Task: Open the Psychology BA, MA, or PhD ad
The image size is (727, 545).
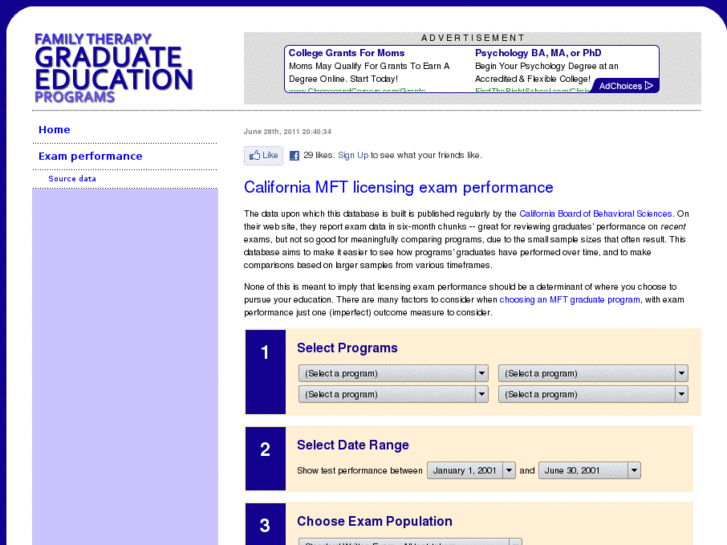Action: 538,53
